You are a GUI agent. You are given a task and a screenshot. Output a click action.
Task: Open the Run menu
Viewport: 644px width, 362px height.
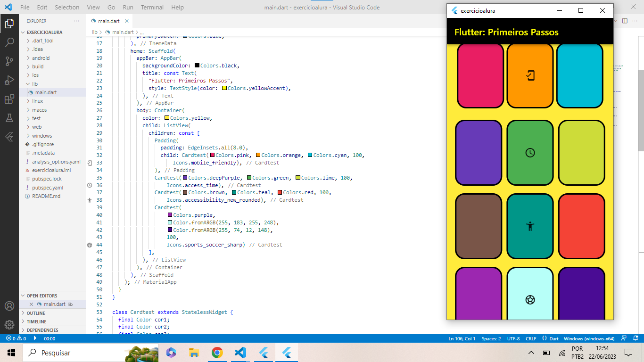tap(128, 7)
